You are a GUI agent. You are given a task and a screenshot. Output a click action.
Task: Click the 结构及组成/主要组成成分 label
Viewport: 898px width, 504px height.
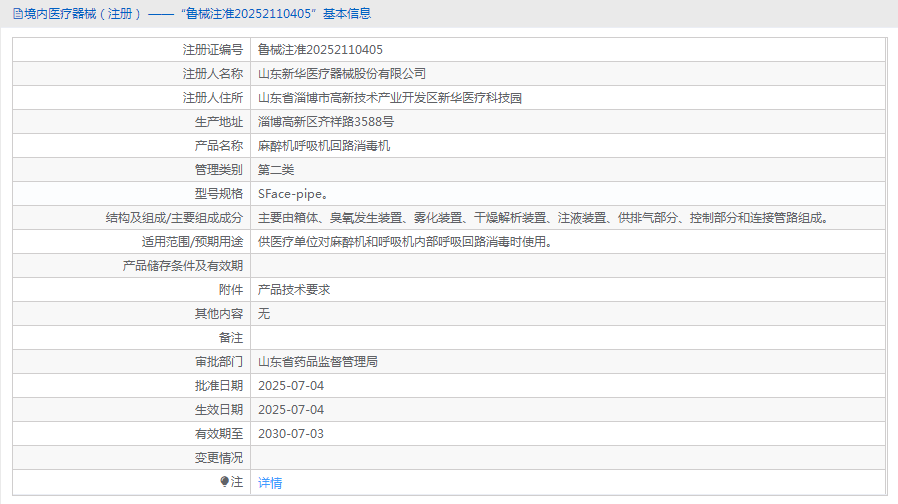pyautogui.click(x=174, y=218)
